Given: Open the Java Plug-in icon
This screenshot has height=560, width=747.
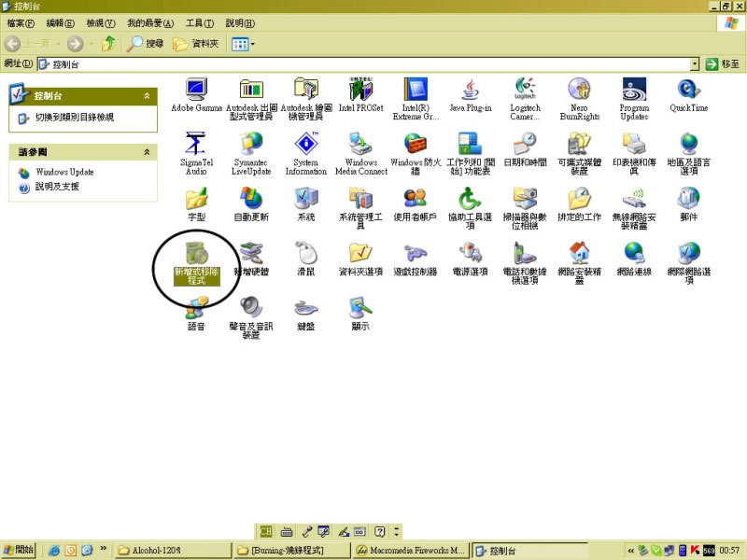Looking at the screenshot, I should 470,91.
